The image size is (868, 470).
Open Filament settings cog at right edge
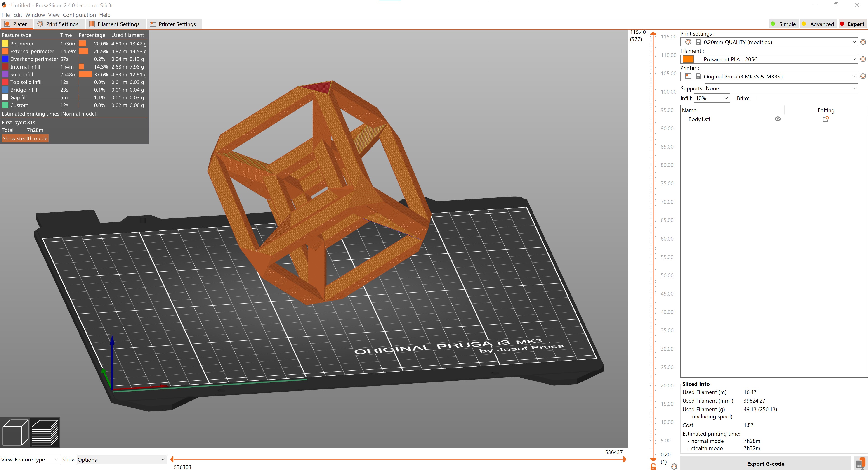tap(863, 59)
